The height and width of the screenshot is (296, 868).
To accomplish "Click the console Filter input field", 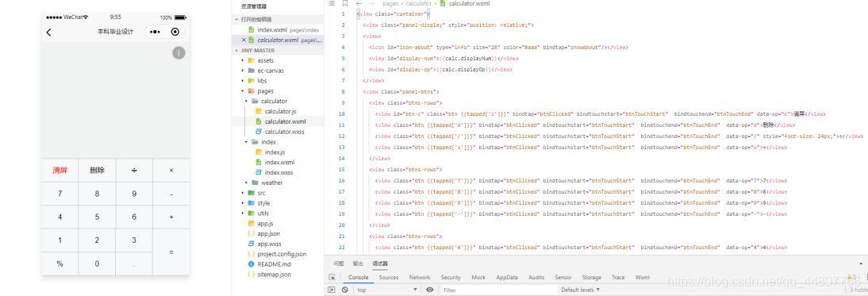I will 499,290.
